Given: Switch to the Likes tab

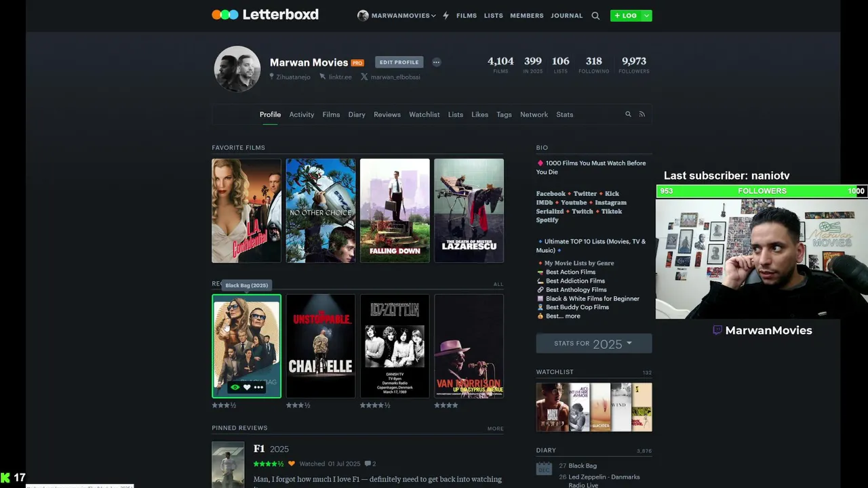Looking at the screenshot, I should pyautogui.click(x=480, y=115).
